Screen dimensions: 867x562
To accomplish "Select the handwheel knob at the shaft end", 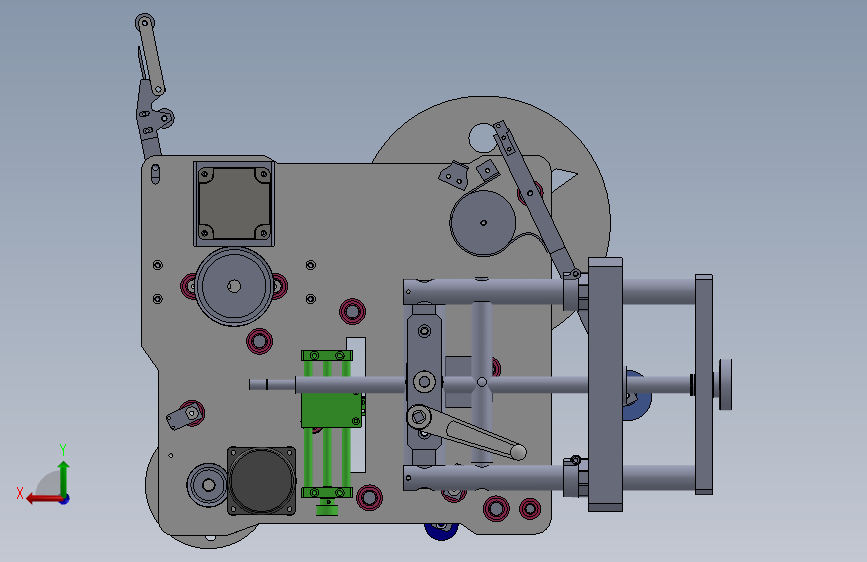I will tap(725, 384).
